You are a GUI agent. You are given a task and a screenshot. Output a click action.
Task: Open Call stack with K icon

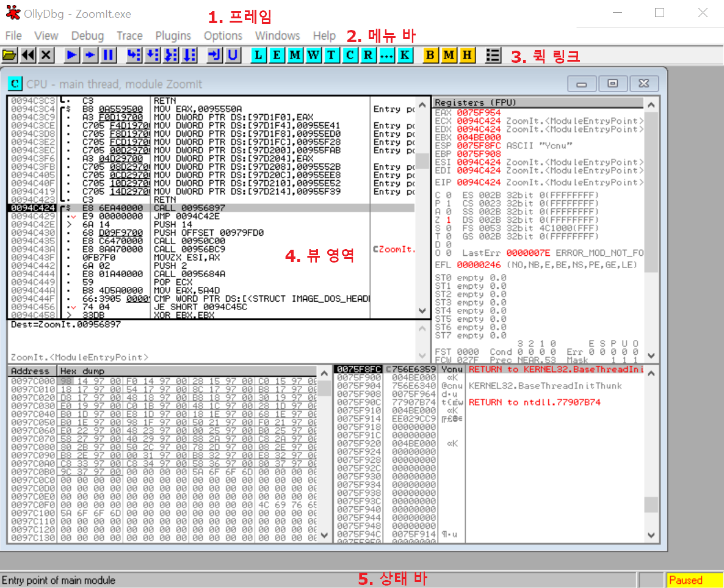[x=405, y=55]
